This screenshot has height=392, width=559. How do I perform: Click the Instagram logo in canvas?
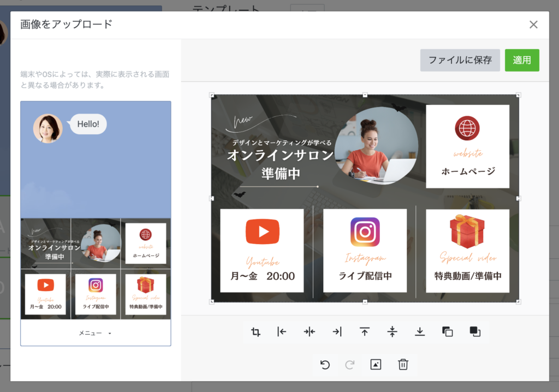coord(365,232)
